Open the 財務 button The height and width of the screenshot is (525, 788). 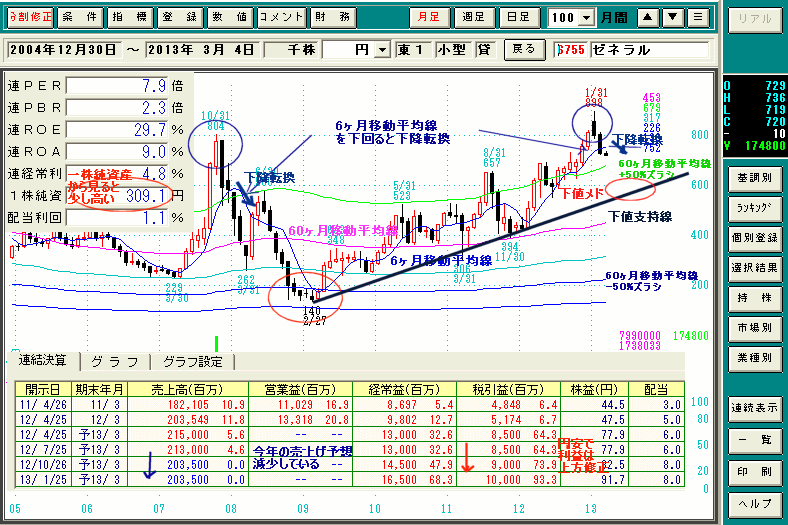333,18
